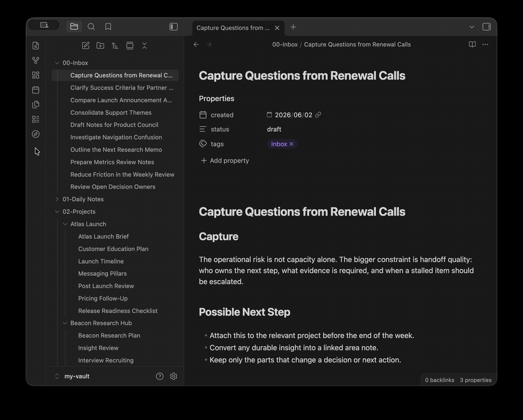Open settings gear icon
The height and width of the screenshot is (420, 523).
pyautogui.click(x=173, y=376)
